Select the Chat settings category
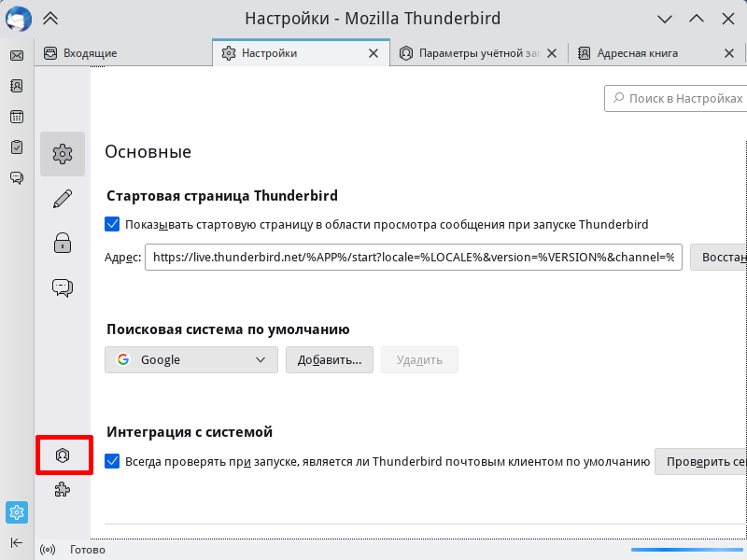 [63, 287]
